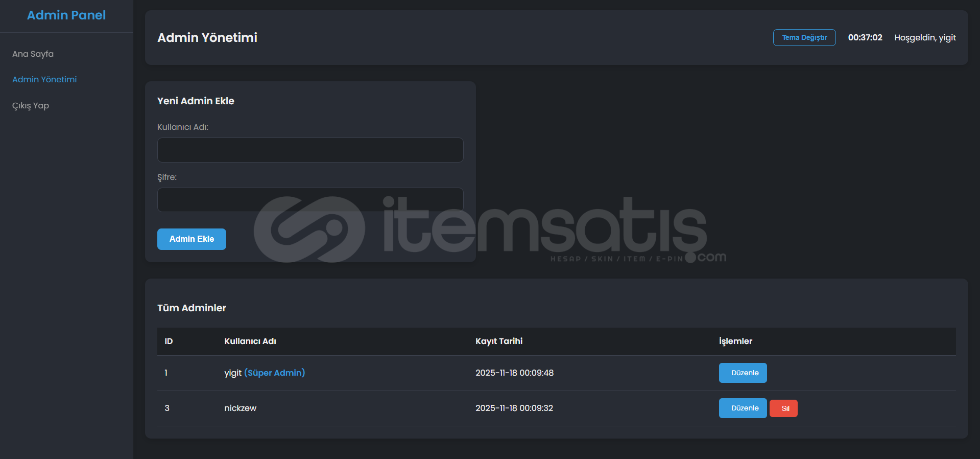Click the session timer in the header
The width and height of the screenshot is (980, 459).
865,37
